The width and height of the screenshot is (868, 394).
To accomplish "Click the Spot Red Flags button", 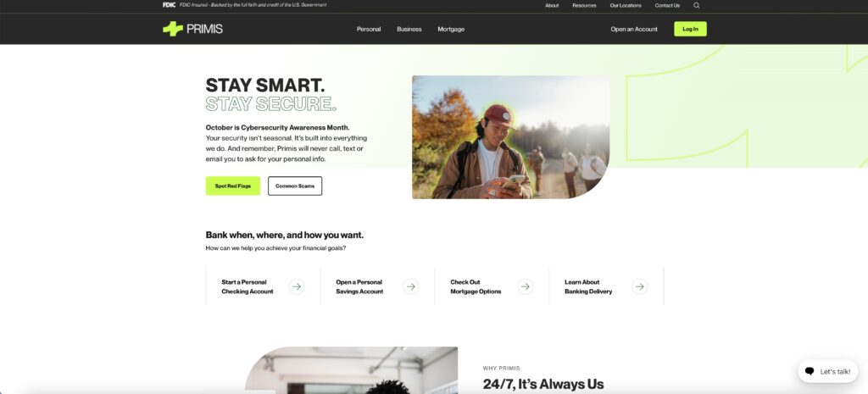I will (233, 186).
